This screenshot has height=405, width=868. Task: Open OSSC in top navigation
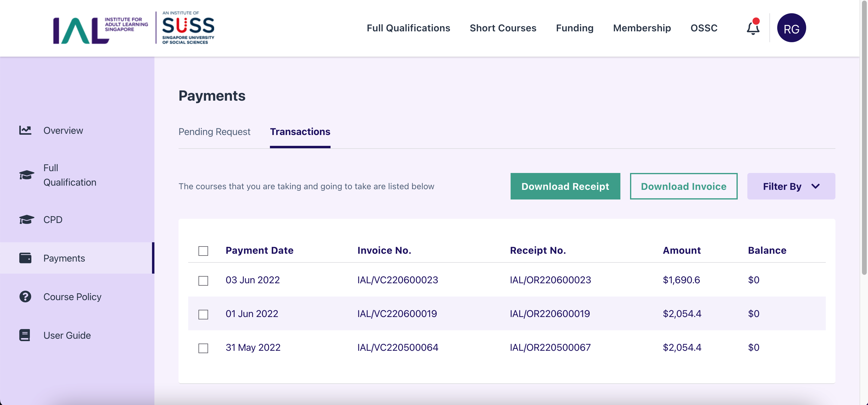(704, 28)
